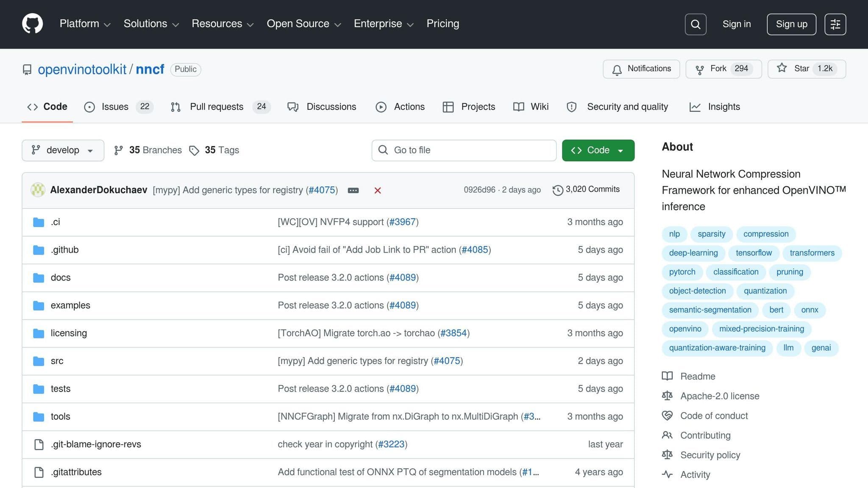Open the .ci folder
This screenshot has height=488, width=868.
[56, 222]
